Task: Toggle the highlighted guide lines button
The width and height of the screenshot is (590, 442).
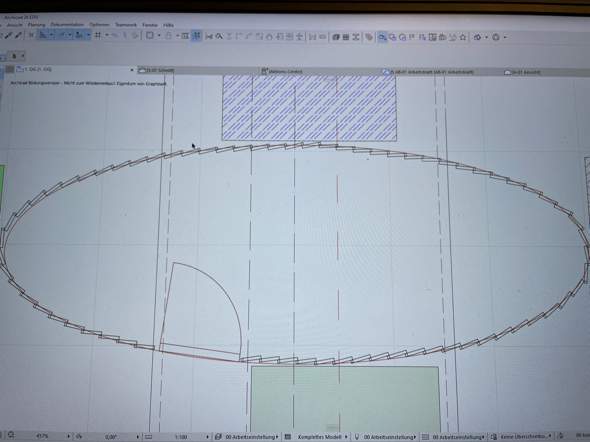Action: tap(196, 36)
